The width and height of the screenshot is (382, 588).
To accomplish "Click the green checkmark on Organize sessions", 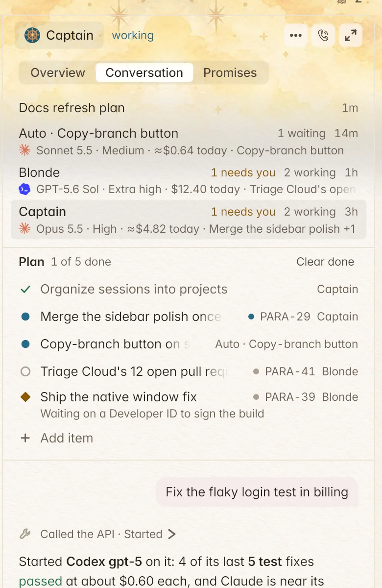I will click(x=25, y=290).
